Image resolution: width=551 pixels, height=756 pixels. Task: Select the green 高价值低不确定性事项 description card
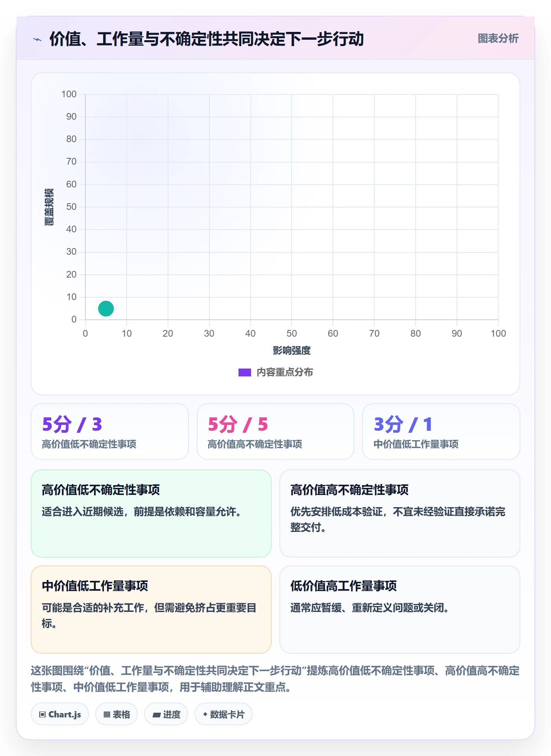[151, 513]
